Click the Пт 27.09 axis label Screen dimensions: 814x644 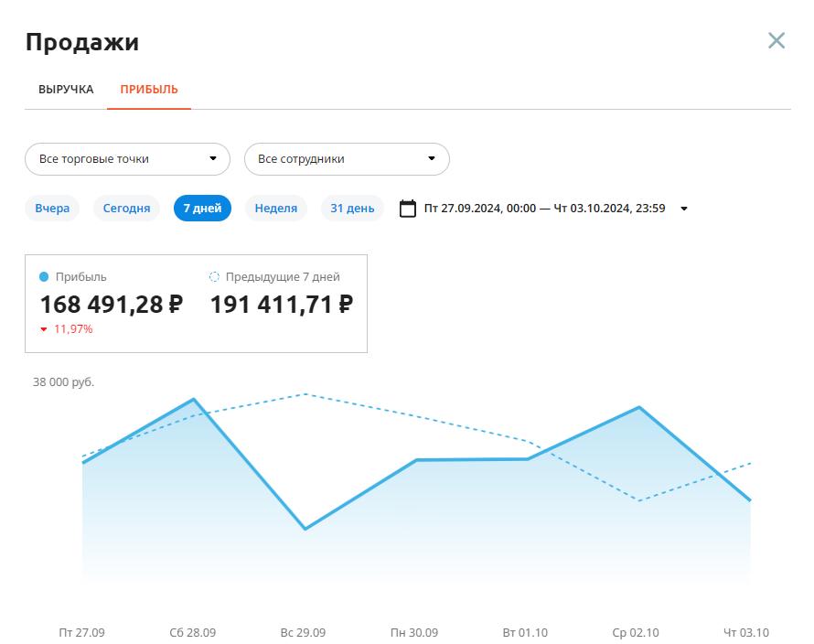81,633
